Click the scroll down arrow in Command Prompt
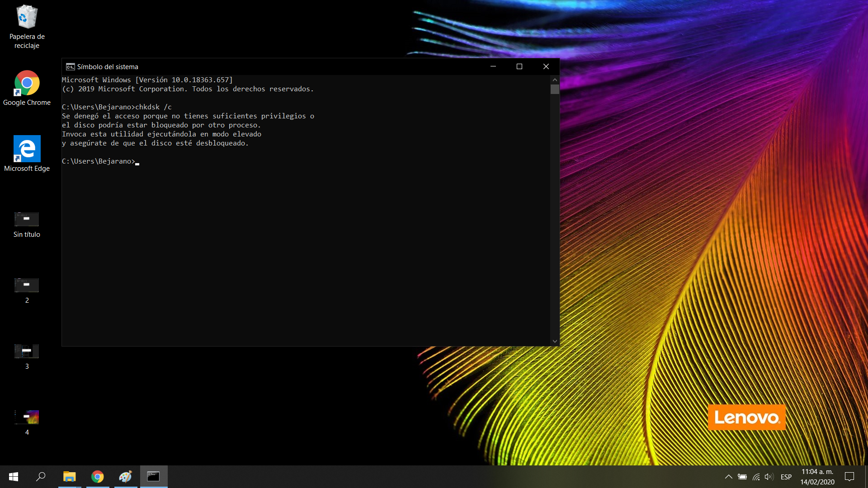Screen dimensions: 868x488 [555, 342]
